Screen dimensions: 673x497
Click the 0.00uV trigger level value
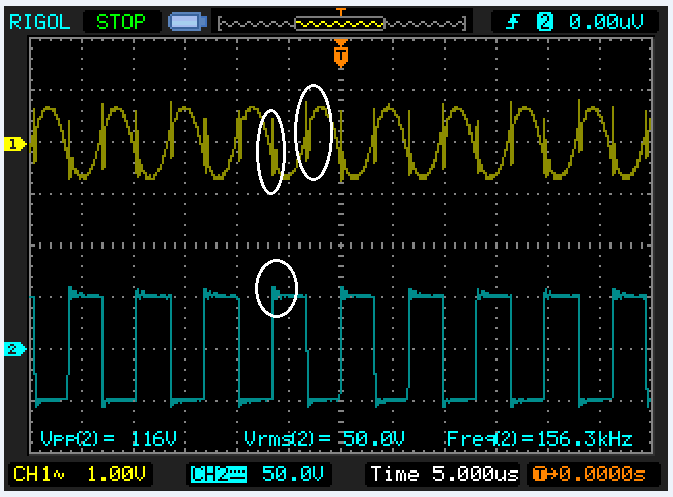606,21
